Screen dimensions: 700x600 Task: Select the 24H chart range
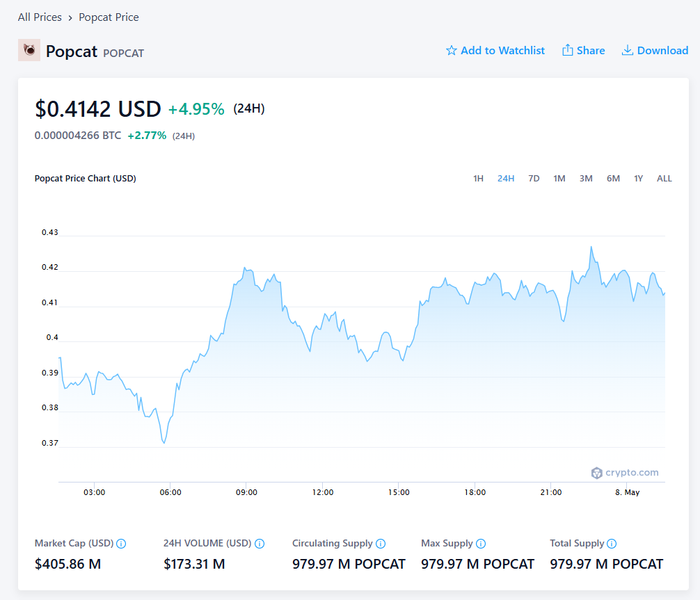[x=506, y=179]
